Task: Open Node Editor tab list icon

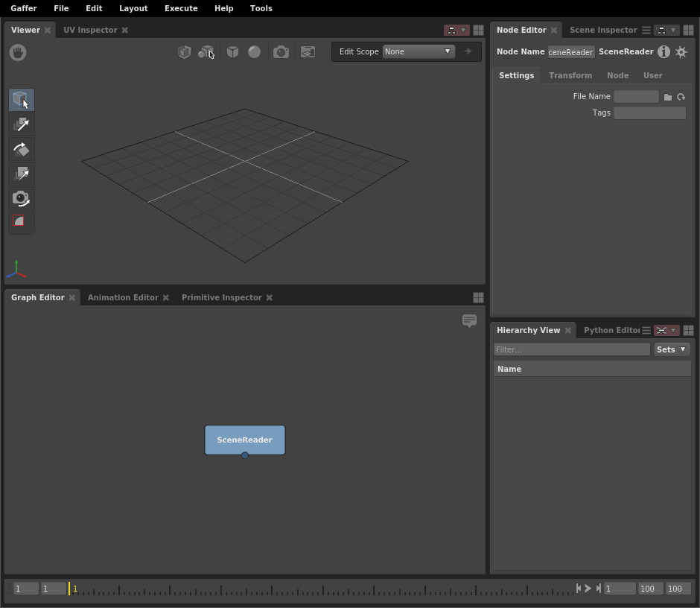Action: (646, 30)
